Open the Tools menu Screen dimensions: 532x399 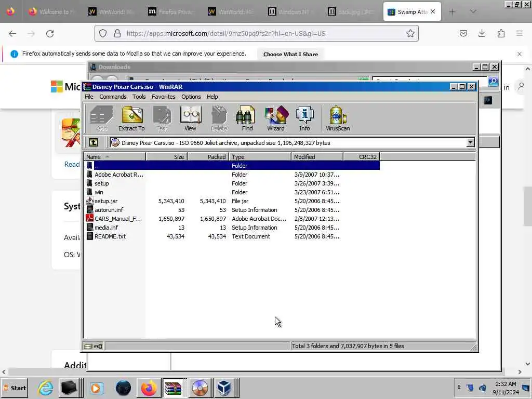(x=139, y=97)
